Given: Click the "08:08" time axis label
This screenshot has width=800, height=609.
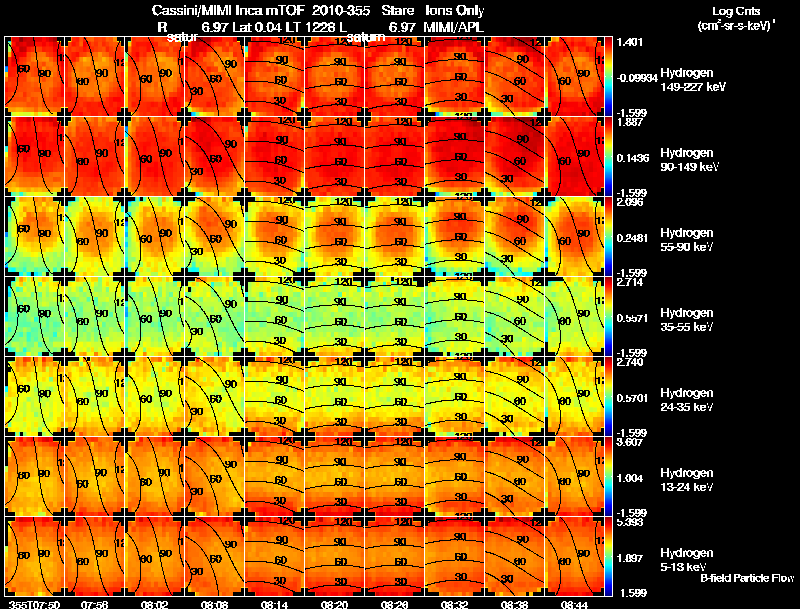Looking at the screenshot, I should 214,605.
